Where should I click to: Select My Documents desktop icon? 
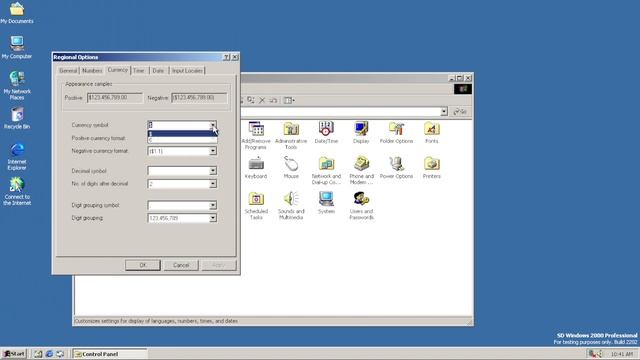pos(17,13)
